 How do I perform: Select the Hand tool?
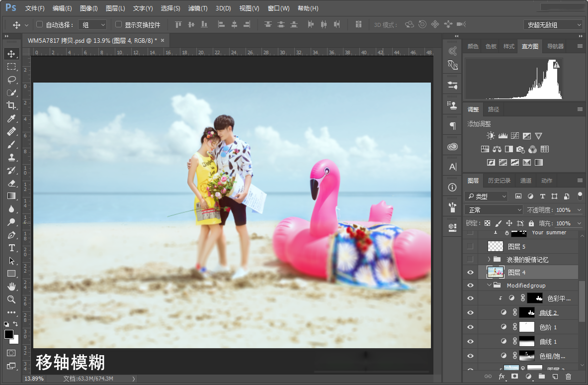[11, 287]
